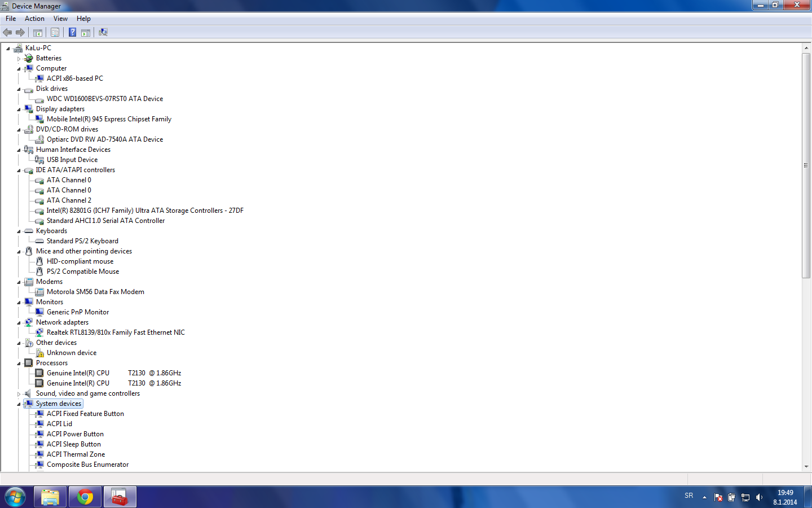Open the Help menu
This screenshot has width=812, height=508.
coord(83,19)
